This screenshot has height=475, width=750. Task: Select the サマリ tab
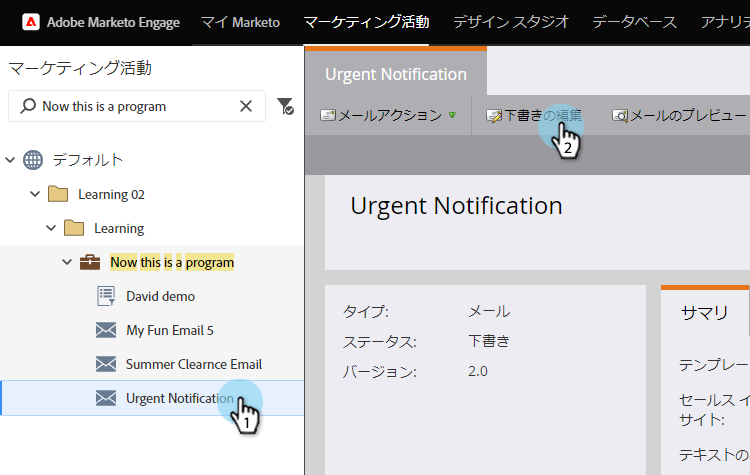(704, 313)
